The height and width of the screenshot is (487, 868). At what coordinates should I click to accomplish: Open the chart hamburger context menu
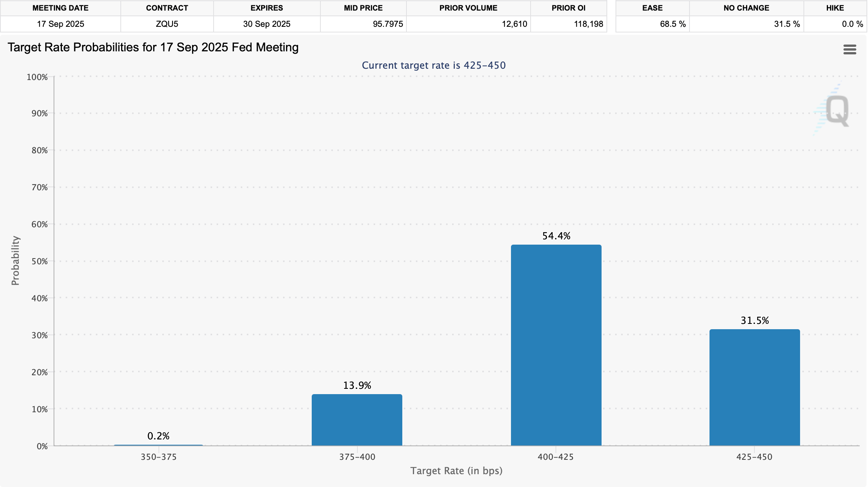850,49
